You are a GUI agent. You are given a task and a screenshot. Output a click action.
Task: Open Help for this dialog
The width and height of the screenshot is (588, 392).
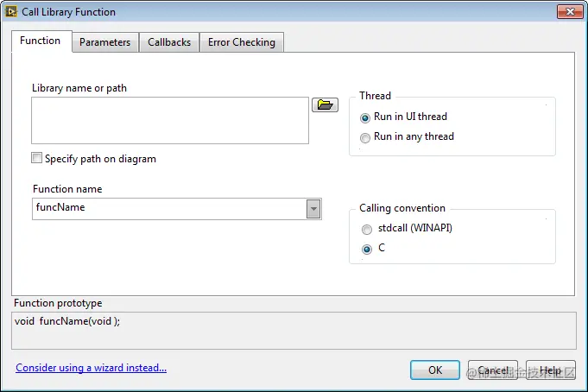pyautogui.click(x=551, y=370)
